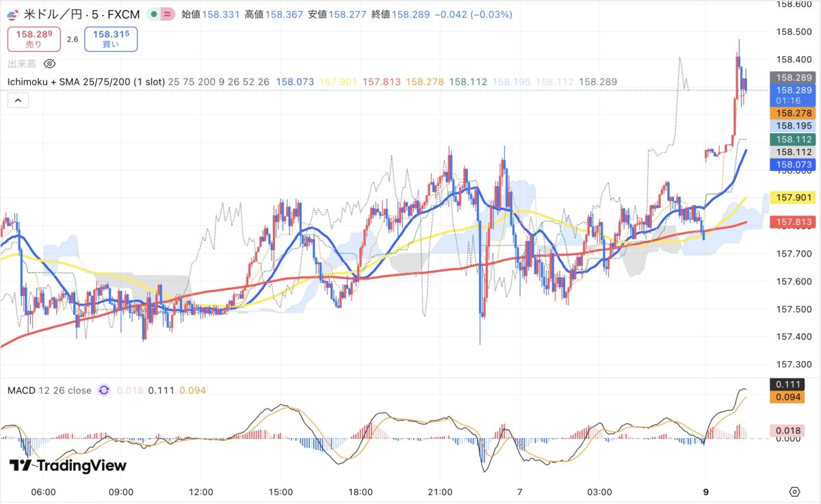Click the purple MACD refresh icon

click(x=104, y=390)
